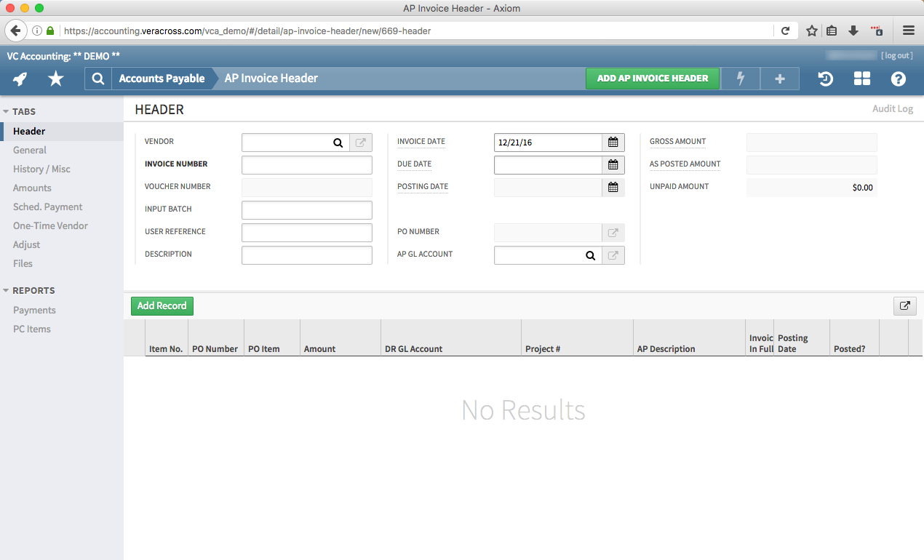Click the Vendor search magnifier icon

pos(338,142)
